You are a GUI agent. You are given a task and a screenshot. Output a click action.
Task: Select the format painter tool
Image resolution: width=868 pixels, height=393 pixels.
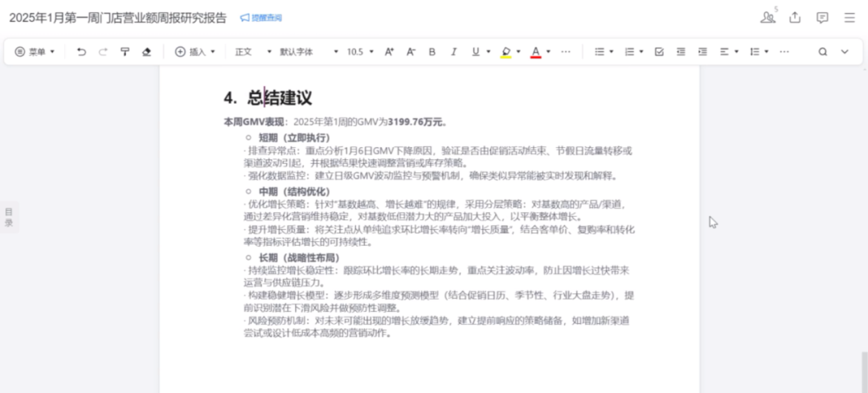[125, 51]
